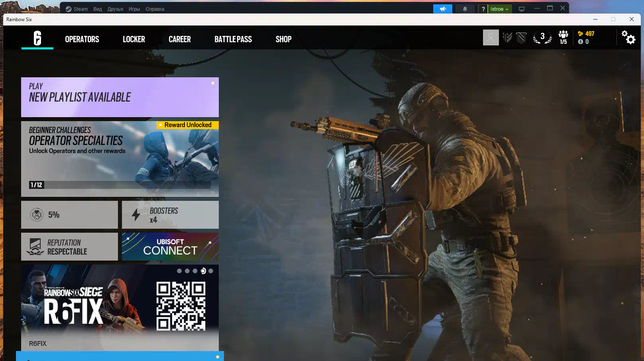Click the 5% circular emblem icon
Viewport: 644px width, 361px height.
click(x=37, y=215)
